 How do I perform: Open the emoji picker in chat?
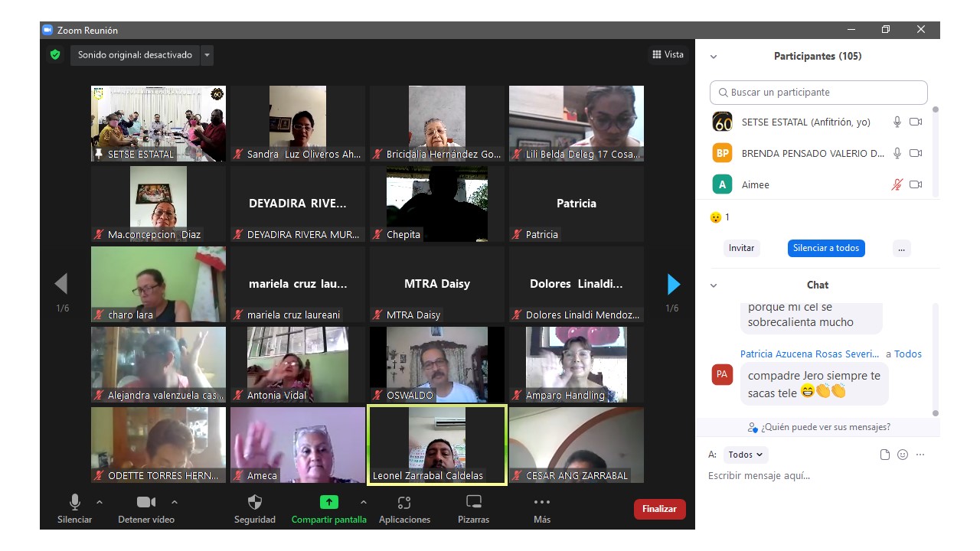coord(903,455)
